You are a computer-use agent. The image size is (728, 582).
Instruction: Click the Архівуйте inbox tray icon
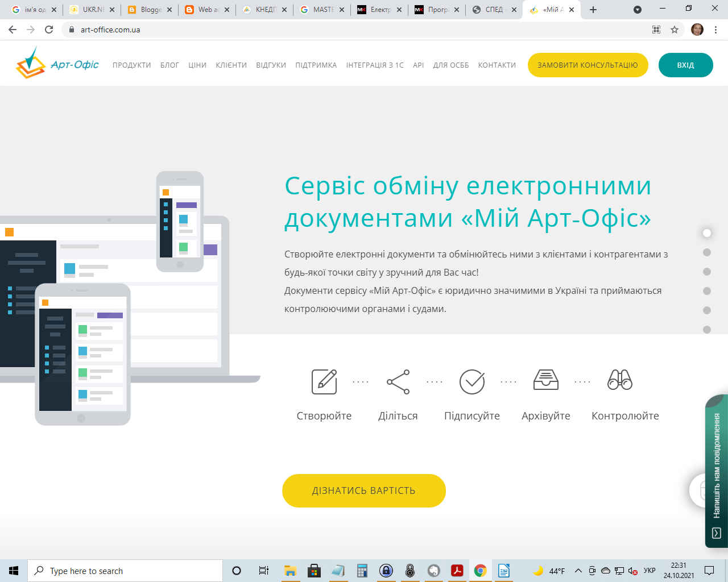546,380
